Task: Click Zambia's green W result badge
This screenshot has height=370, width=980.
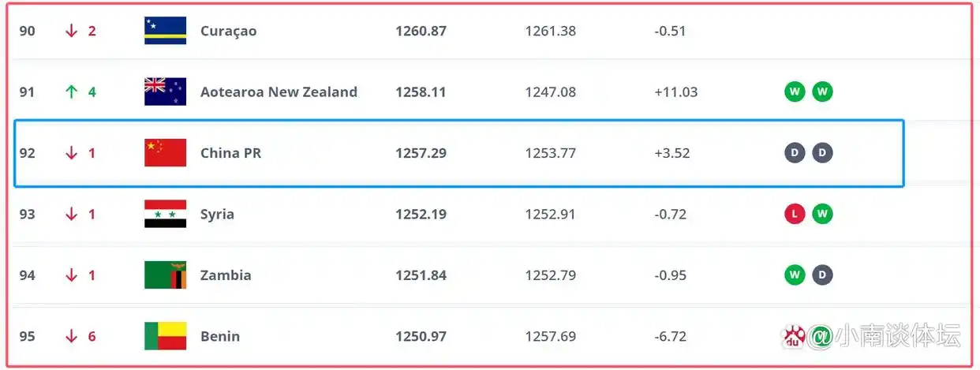Action: pos(795,275)
